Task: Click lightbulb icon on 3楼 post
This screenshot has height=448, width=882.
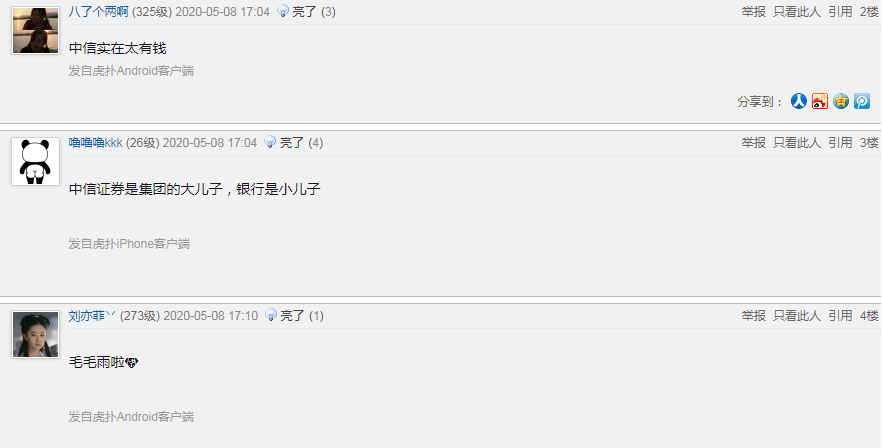Action: (271, 142)
